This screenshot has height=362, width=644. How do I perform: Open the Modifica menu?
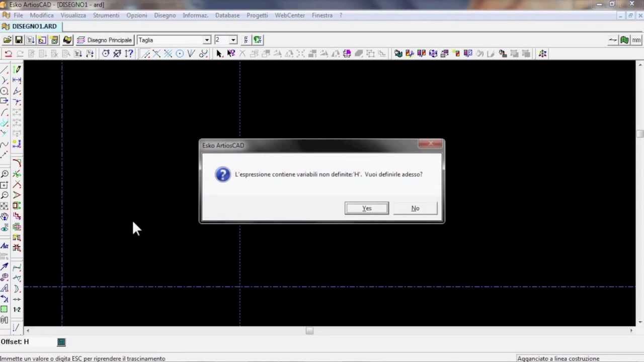(x=42, y=16)
